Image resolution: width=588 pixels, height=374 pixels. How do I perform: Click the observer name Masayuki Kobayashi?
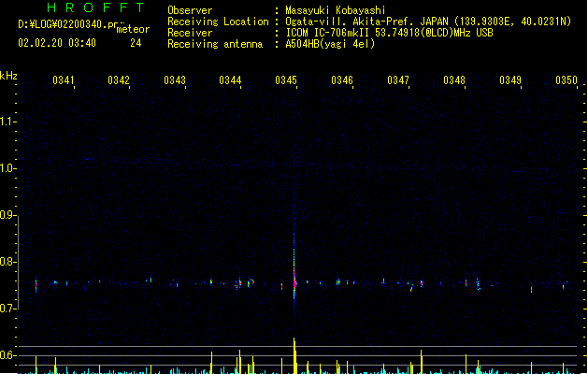tap(336, 10)
